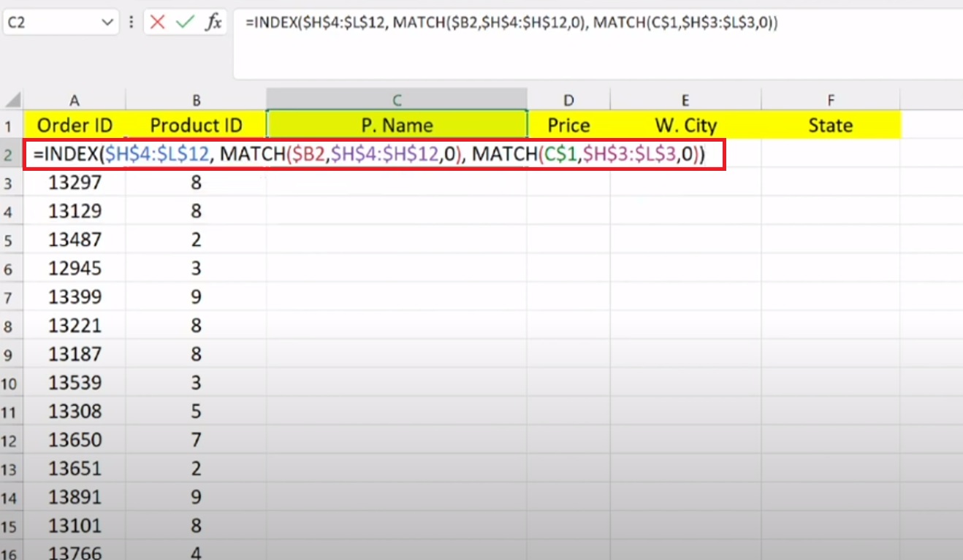Select the State header cell
The width and height of the screenshot is (963, 560).
pos(830,125)
